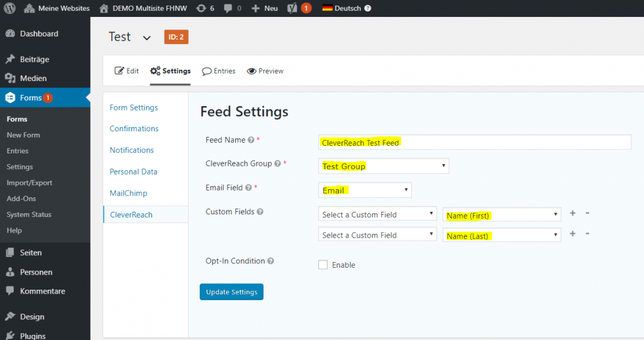Expand the Test form switcher chevron

pos(147,38)
